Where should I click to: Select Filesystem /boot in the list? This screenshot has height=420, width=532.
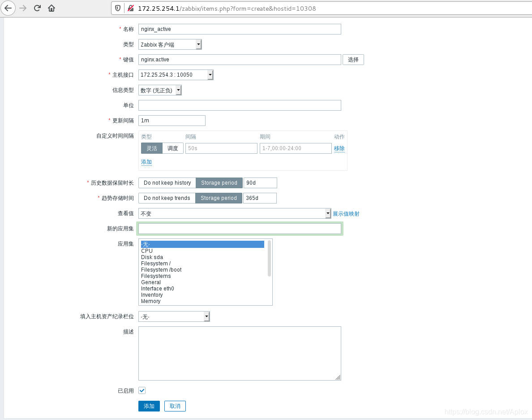[202, 270]
